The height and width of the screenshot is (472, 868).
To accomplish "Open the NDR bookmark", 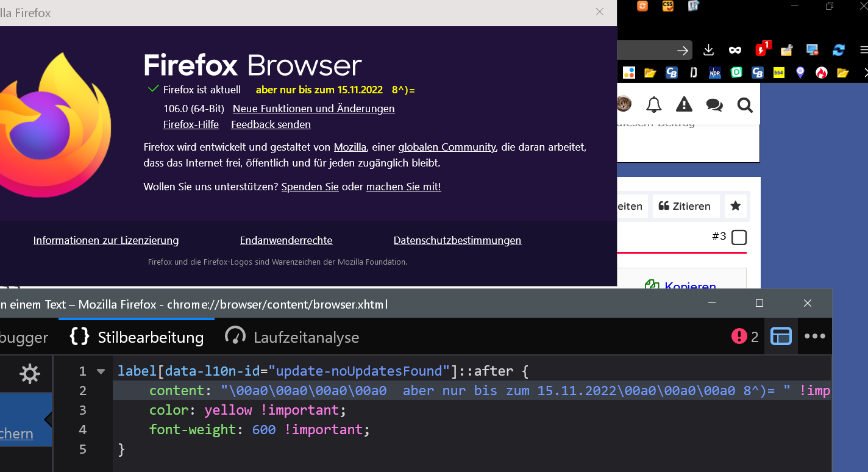I will tap(715, 73).
